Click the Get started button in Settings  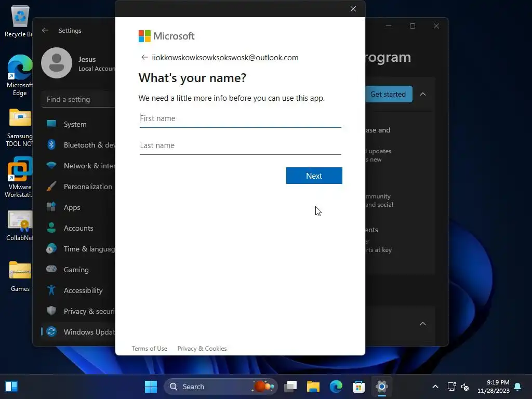(389, 94)
